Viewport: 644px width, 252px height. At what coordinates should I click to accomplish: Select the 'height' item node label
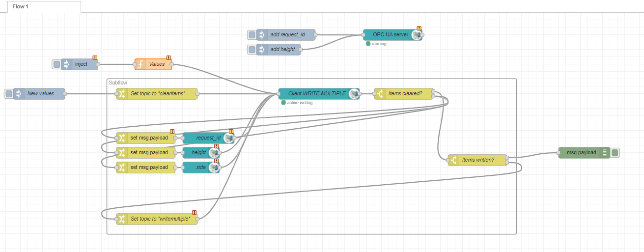click(199, 153)
